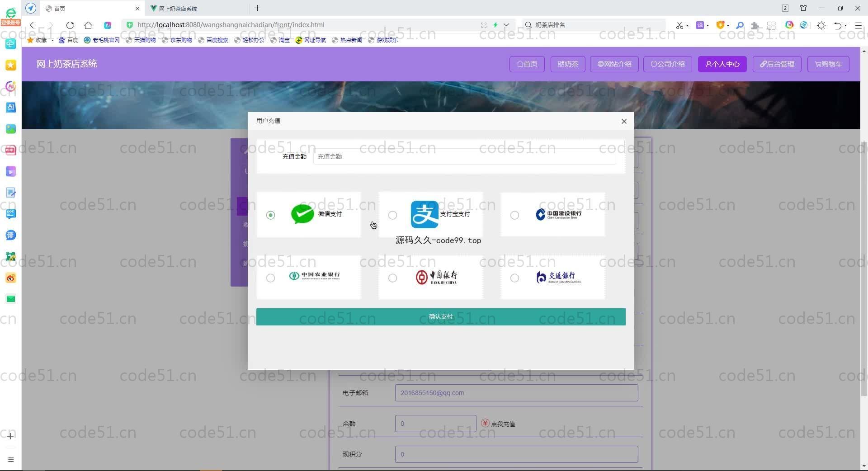Click the 确认支付 confirm payment button

(441, 317)
